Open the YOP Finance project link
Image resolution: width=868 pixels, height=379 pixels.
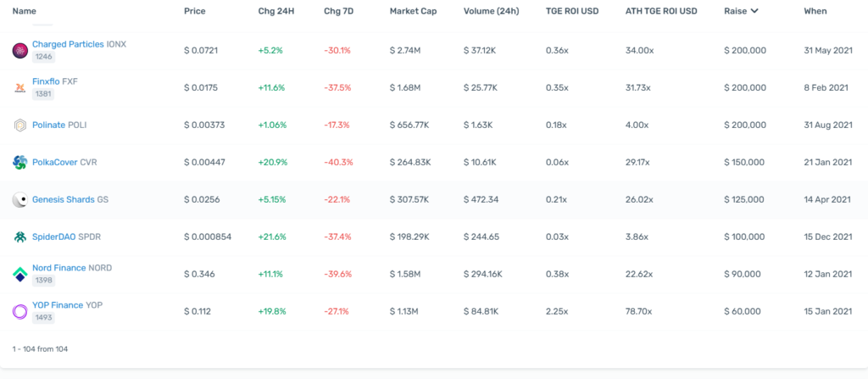click(x=58, y=304)
